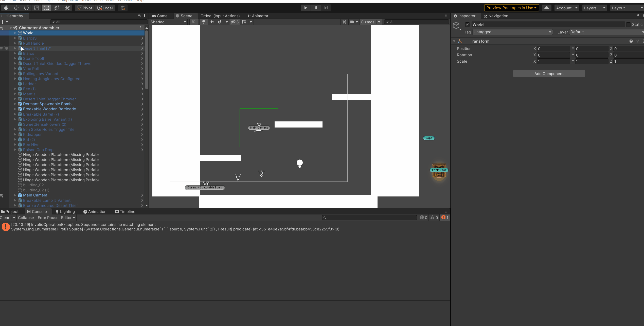644x326 pixels.
Task: Click the Add Component button
Action: pyautogui.click(x=549, y=74)
